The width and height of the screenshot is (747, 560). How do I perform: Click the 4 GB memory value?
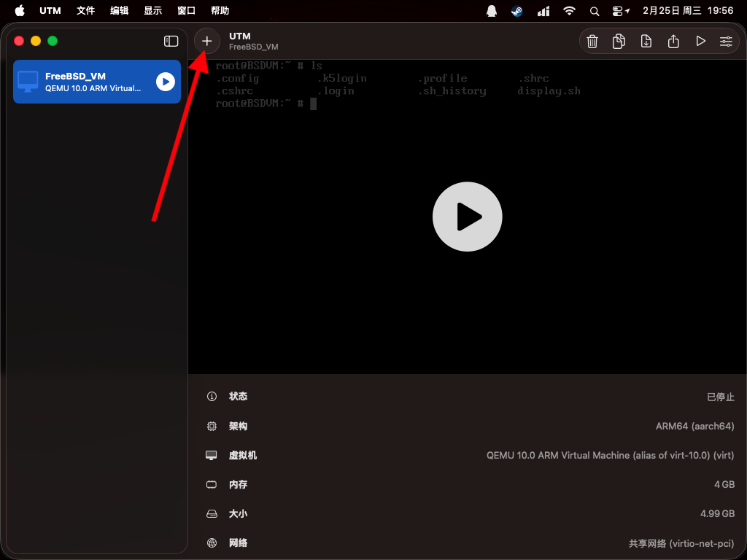click(x=724, y=484)
